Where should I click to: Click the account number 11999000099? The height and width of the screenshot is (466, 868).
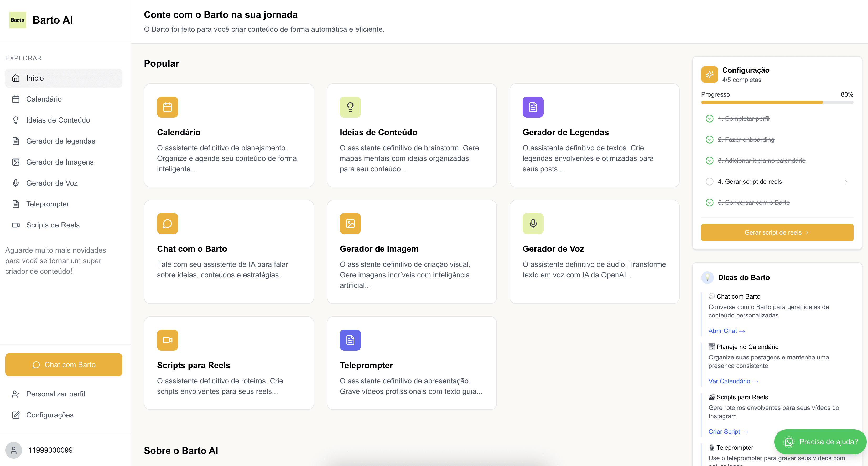tap(50, 450)
